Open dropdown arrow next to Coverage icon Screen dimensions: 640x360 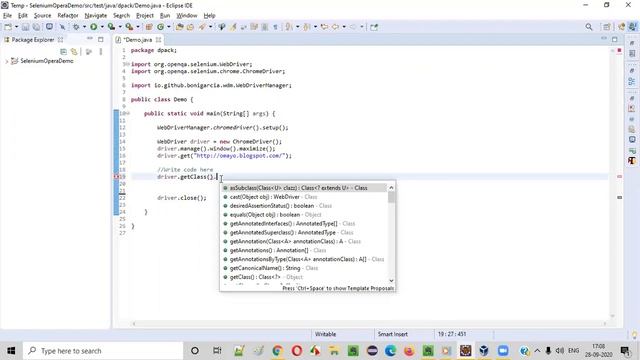click(x=120, y=27)
